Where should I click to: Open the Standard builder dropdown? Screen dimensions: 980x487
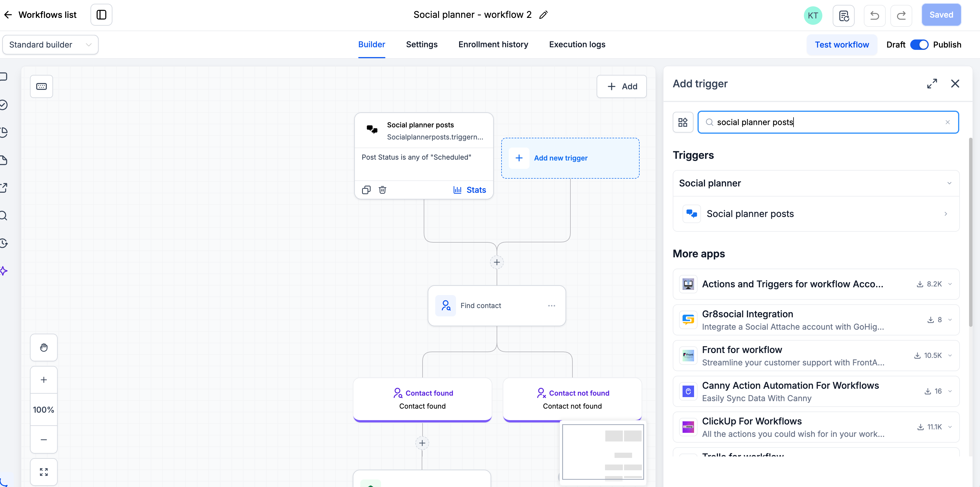click(50, 44)
